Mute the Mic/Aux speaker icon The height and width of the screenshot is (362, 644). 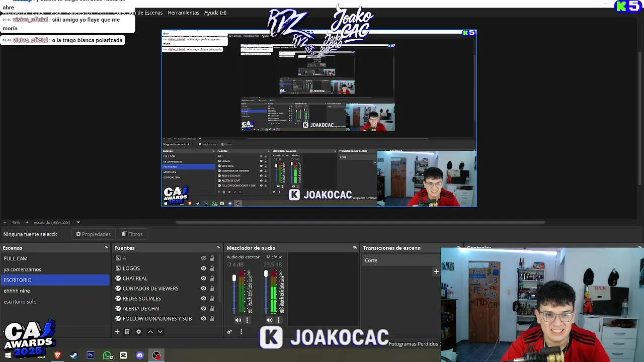click(x=270, y=320)
